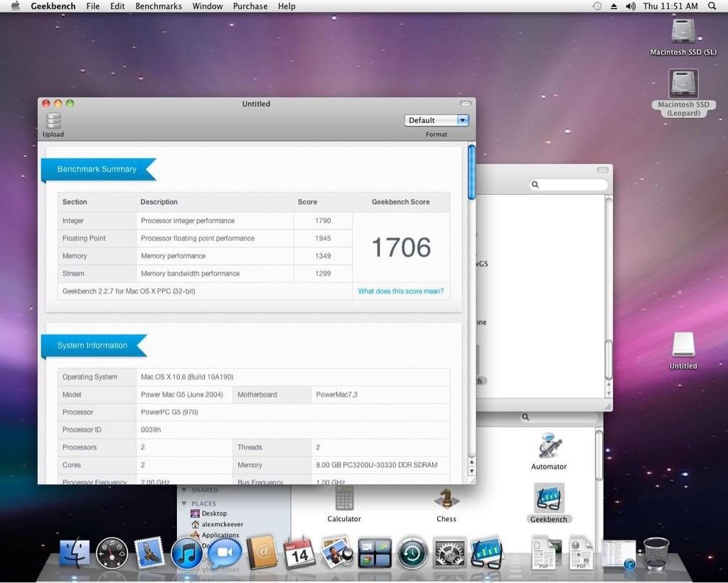Click the Stream score 1299
The height and width of the screenshot is (583, 728).
point(323,274)
